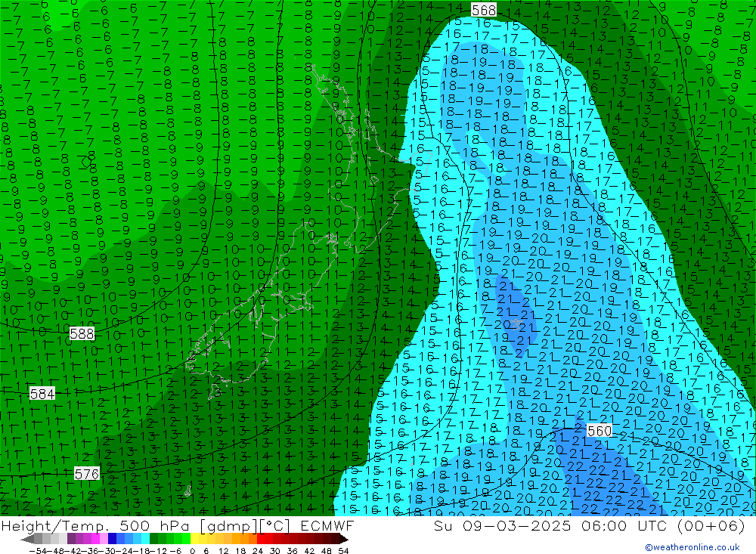The image size is (756, 554).
Task: Click the '[gdmp]' unit label
Action: tap(227, 527)
